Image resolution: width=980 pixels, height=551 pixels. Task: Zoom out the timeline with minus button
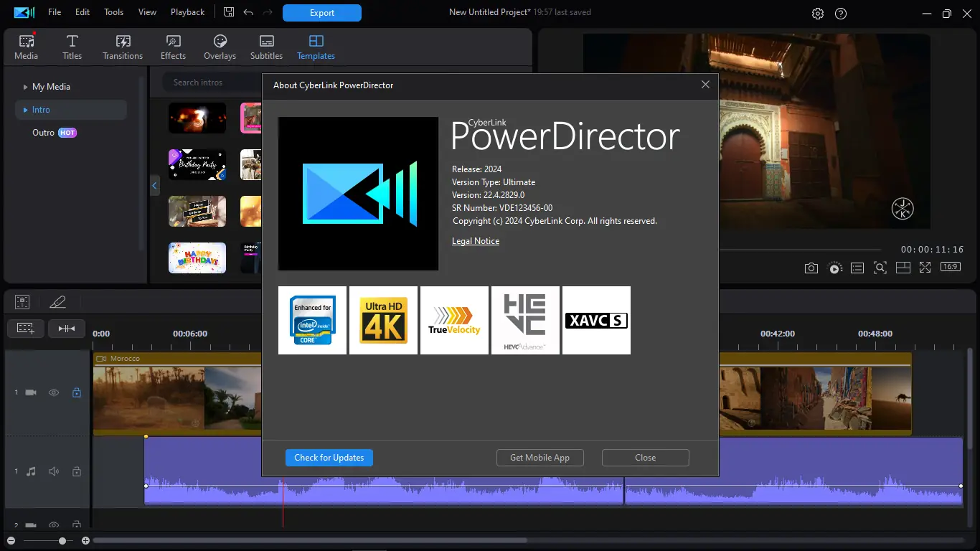pyautogui.click(x=11, y=540)
